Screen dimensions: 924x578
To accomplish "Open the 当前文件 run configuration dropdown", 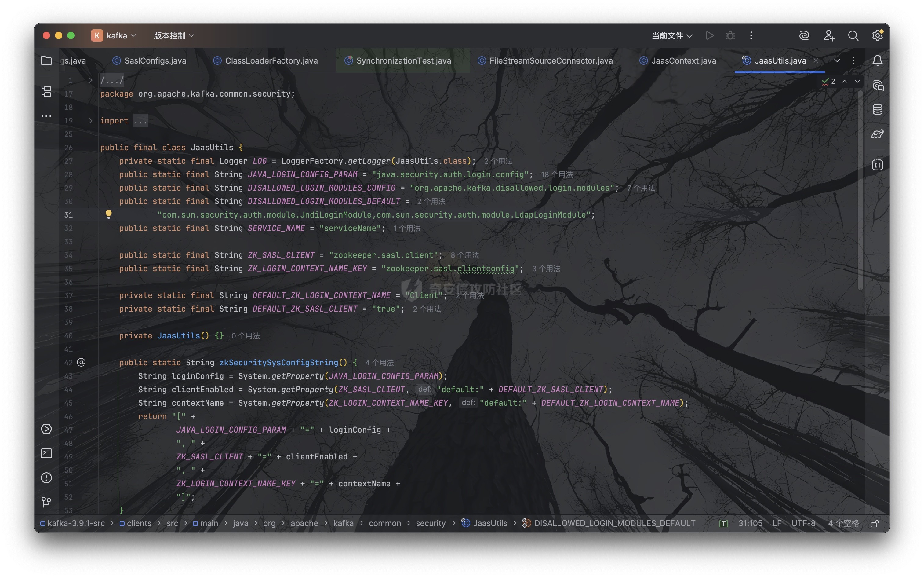I will click(672, 35).
